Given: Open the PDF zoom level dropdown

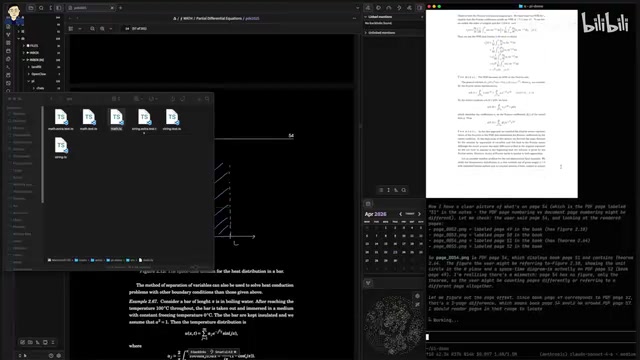Looking at the screenshot, I should point(111,29).
